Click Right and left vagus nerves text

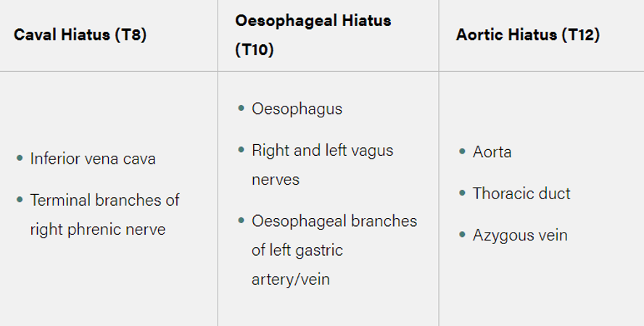(x=322, y=151)
